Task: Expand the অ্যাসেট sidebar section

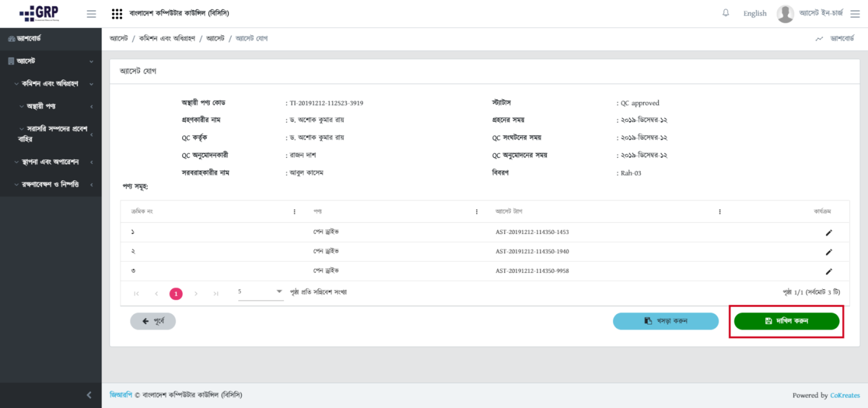Action: (x=51, y=61)
